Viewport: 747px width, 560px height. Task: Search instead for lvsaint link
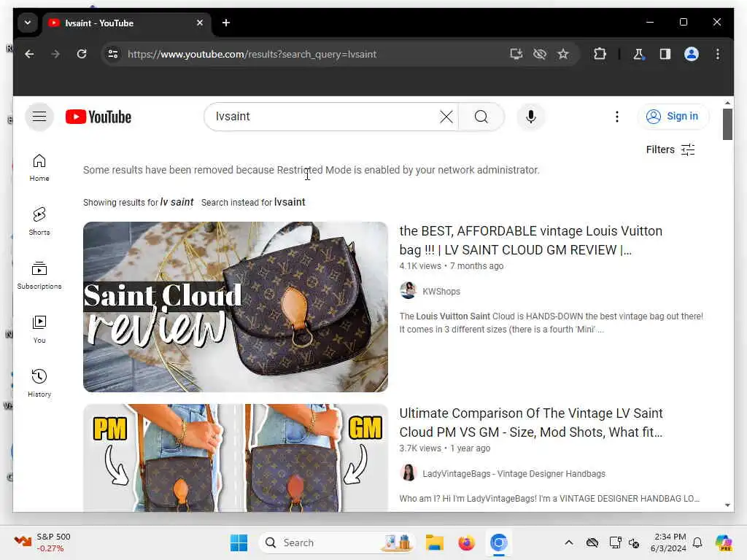click(x=289, y=202)
